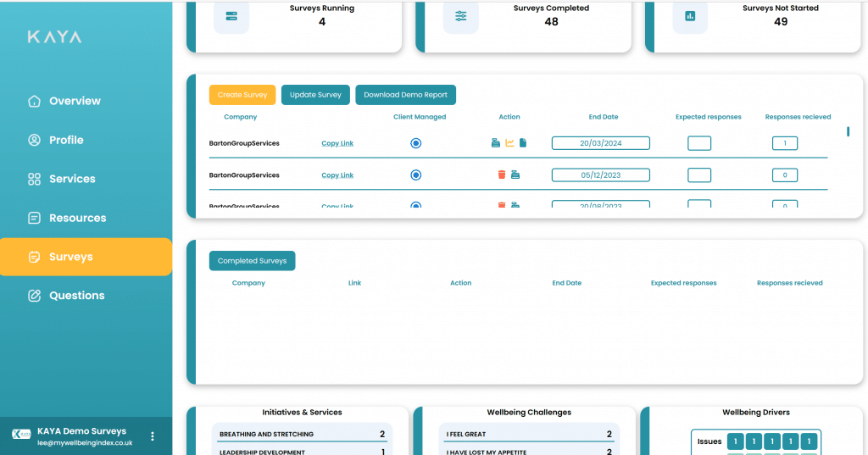Open the Overview page
The image size is (868, 455).
tap(75, 102)
